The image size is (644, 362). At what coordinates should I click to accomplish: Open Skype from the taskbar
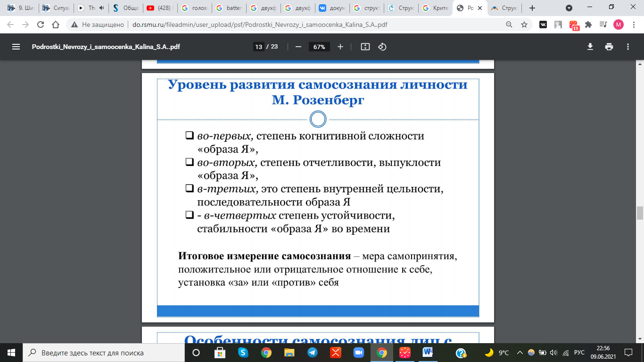[243, 353]
